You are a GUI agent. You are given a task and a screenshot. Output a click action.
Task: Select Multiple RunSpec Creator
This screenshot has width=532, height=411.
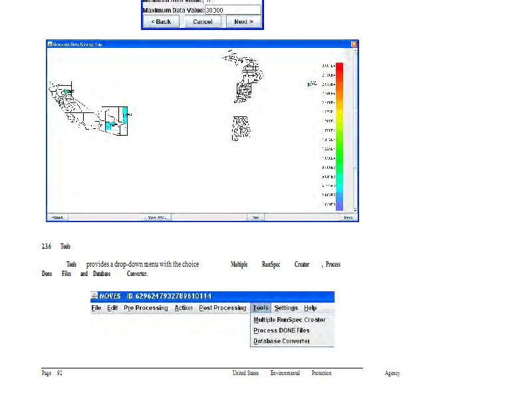tap(289, 320)
